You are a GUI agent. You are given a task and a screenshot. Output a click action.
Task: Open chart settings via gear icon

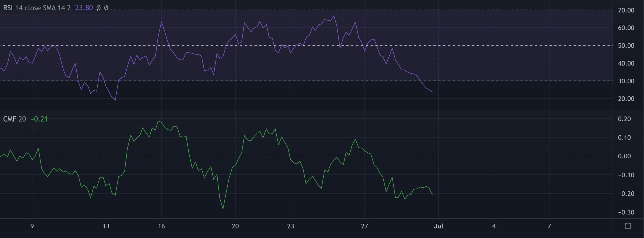[x=628, y=226]
